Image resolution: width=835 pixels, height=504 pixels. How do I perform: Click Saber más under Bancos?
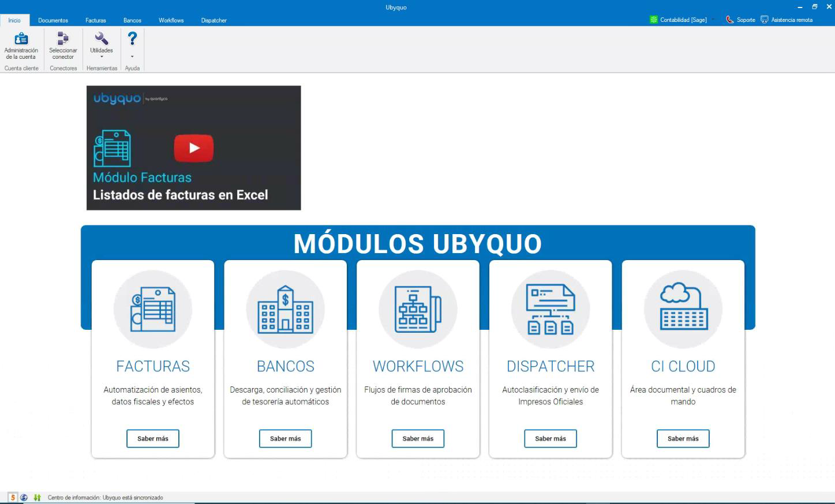286,439
